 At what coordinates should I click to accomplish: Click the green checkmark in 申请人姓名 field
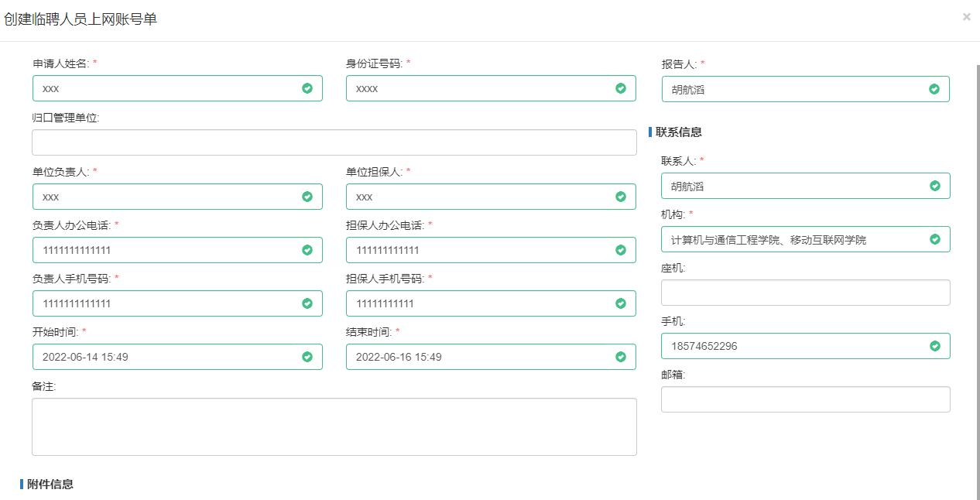307,88
